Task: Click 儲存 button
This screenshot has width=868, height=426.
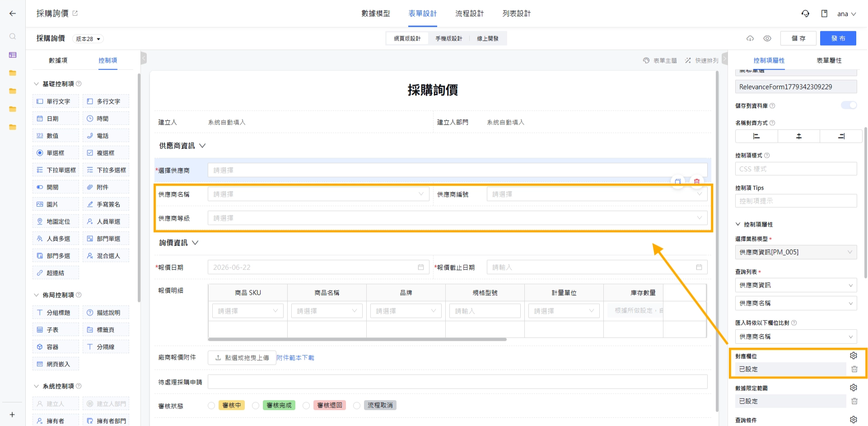Action: click(798, 38)
